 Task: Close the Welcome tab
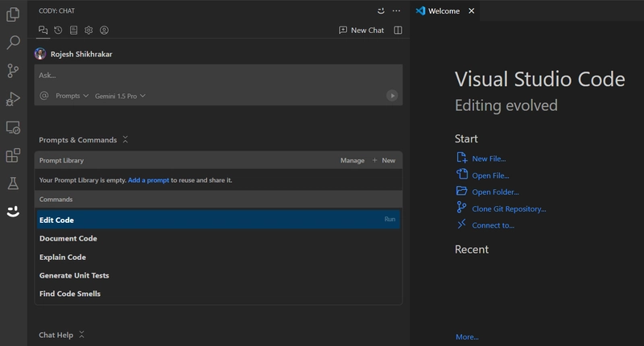click(x=472, y=11)
